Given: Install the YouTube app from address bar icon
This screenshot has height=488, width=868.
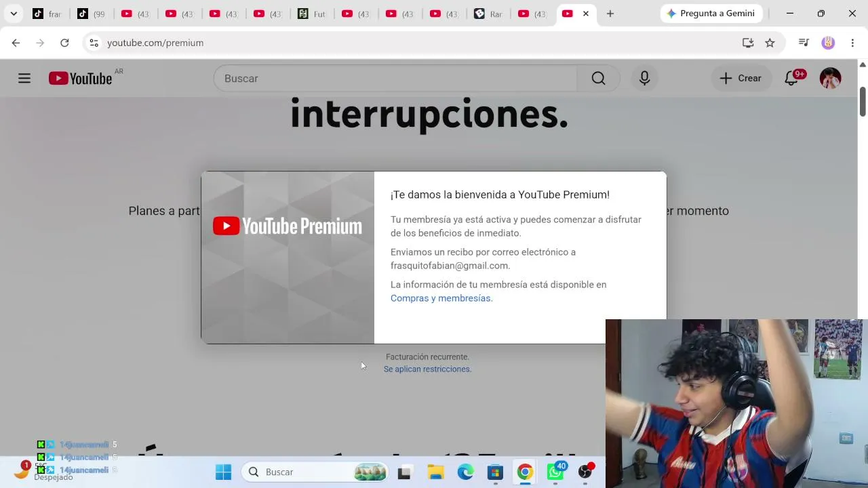Looking at the screenshot, I should (x=748, y=43).
